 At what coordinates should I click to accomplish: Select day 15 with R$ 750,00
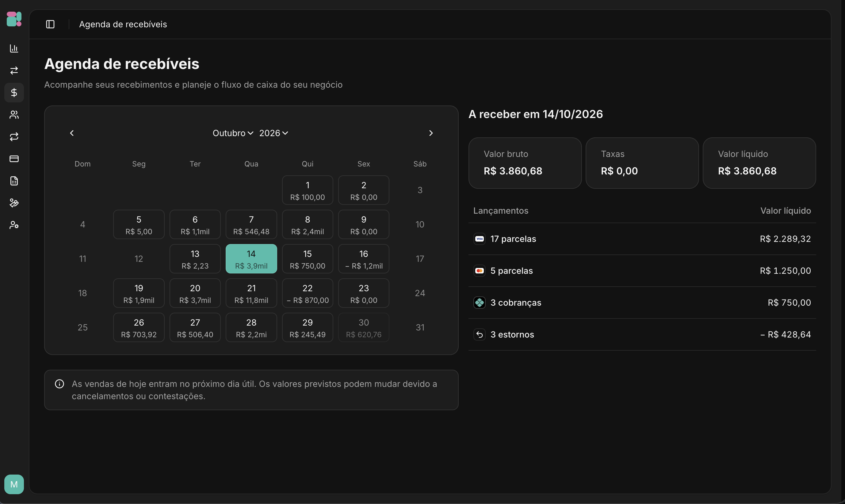click(307, 259)
